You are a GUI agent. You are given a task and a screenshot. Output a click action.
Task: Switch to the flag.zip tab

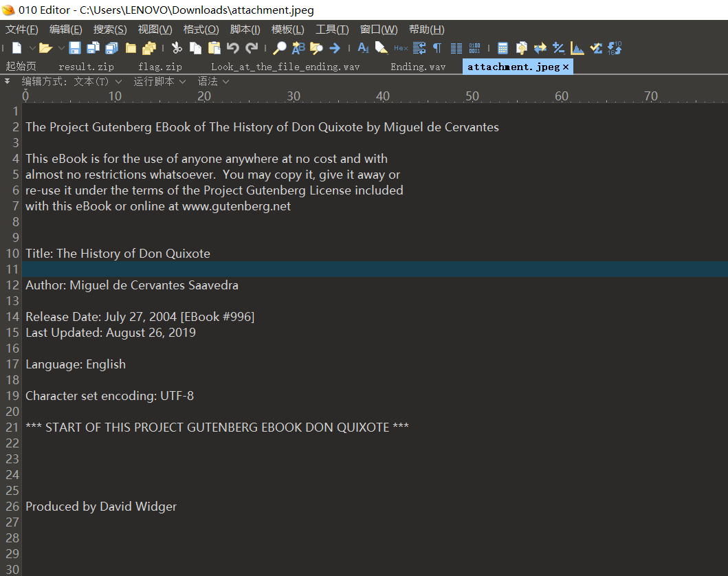(x=160, y=67)
